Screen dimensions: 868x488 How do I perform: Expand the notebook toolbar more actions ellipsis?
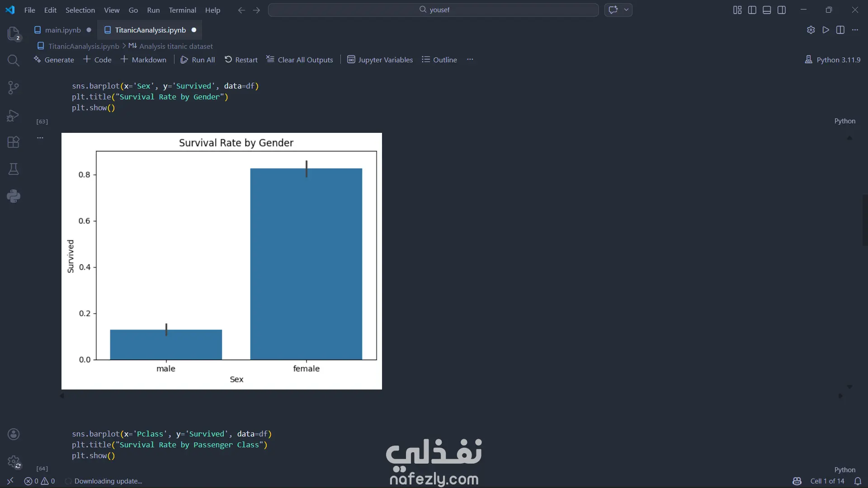470,60
